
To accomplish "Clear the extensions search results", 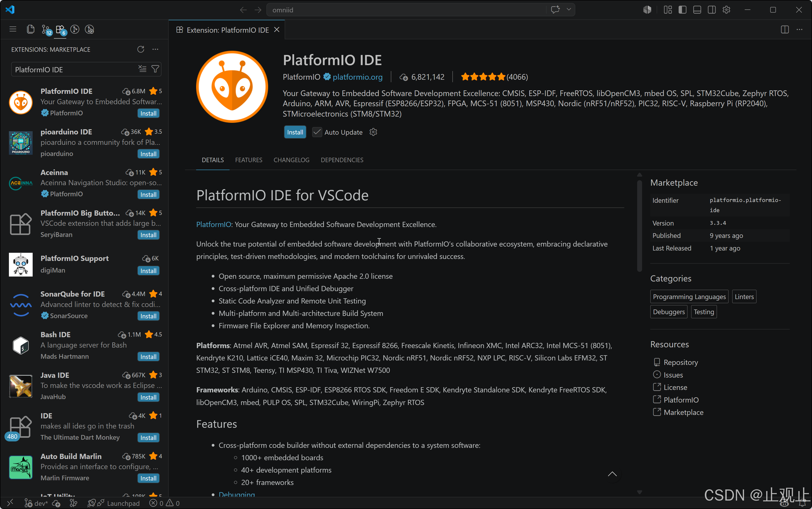I will (142, 69).
